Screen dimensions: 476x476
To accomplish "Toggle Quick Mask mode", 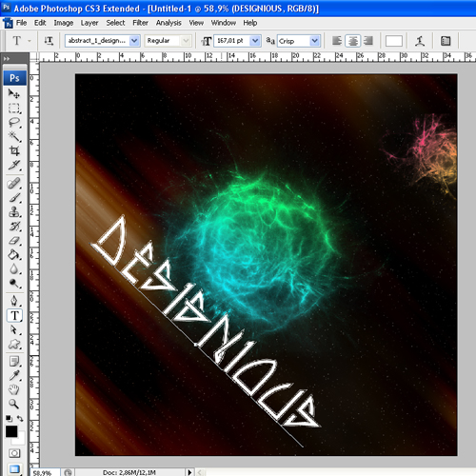I will [14, 453].
